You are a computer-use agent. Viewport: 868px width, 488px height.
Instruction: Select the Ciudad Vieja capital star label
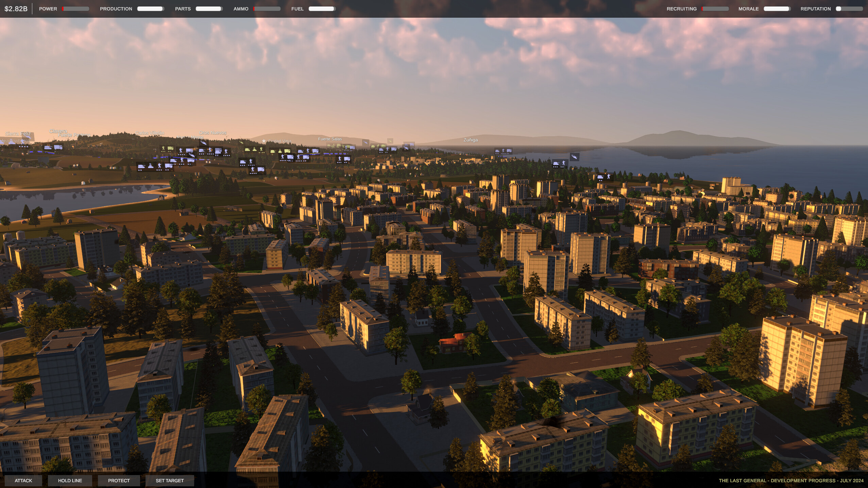(x=264, y=141)
